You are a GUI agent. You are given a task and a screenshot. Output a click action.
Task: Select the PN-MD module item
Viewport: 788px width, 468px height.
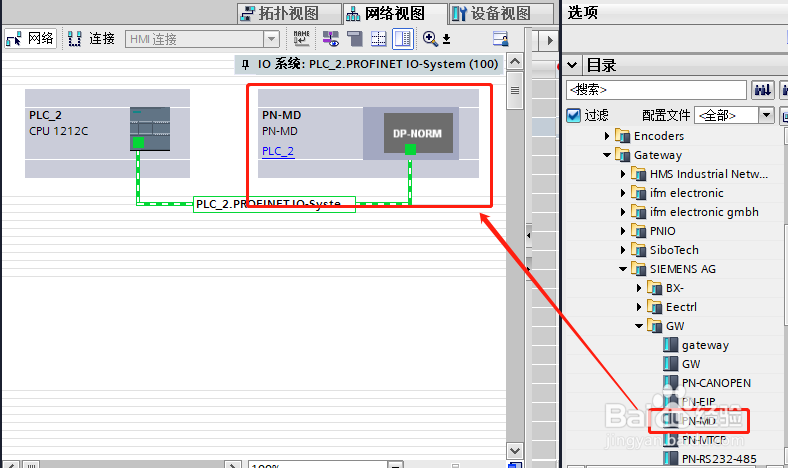(x=699, y=421)
